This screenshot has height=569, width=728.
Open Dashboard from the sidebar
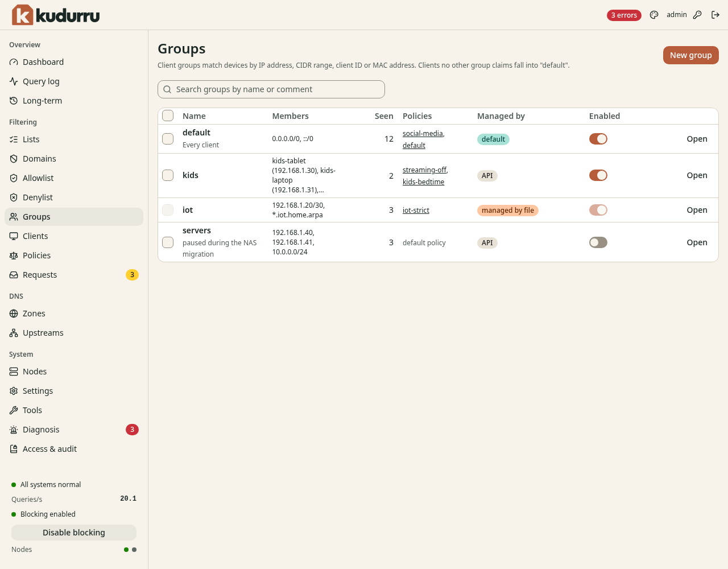coord(74,62)
